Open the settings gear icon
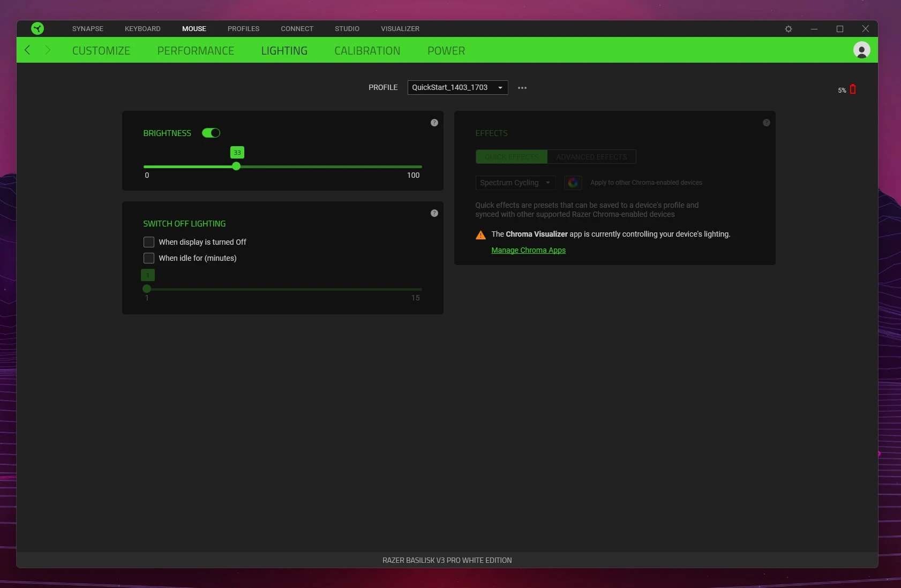Image resolution: width=901 pixels, height=588 pixels. [x=789, y=29]
